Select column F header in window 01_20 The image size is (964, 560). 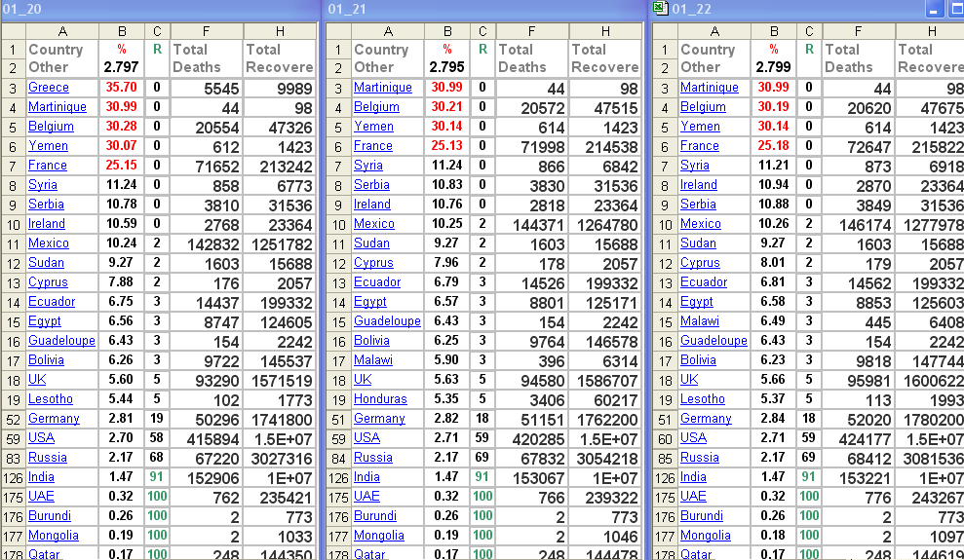point(207,31)
